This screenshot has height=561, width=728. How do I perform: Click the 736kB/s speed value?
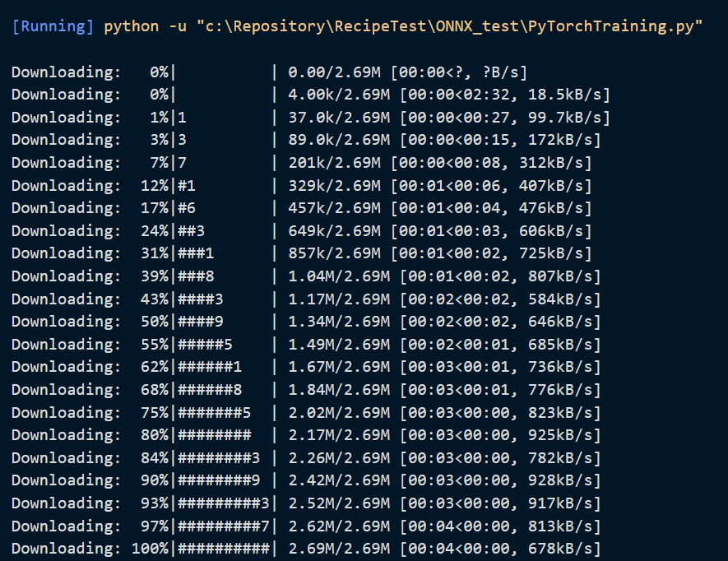click(x=560, y=368)
